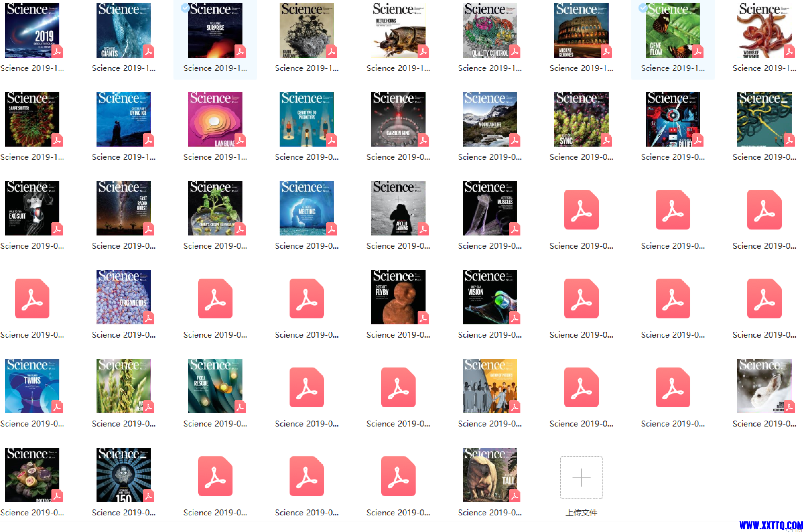Viewport: 805px width, 532px height.
Task: Open the Carbon Ring cover issue
Action: point(398,119)
